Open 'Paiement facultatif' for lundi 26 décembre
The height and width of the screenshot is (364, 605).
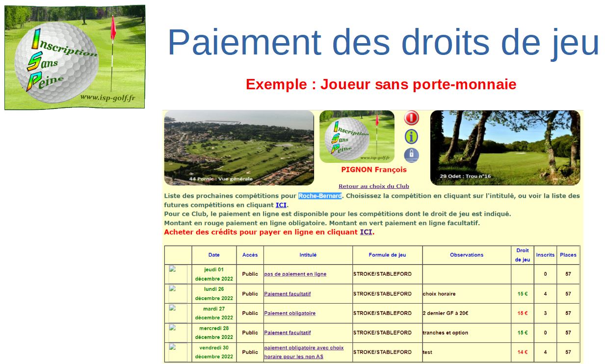(x=287, y=294)
